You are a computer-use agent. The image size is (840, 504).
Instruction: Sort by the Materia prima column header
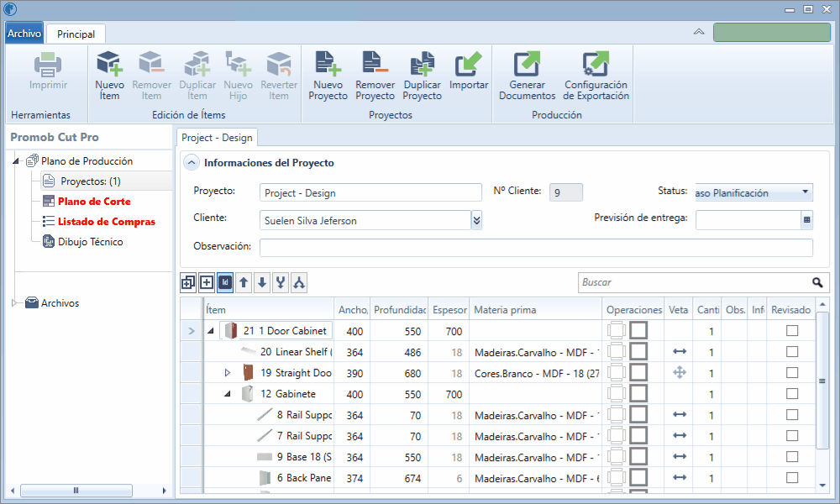tap(535, 310)
